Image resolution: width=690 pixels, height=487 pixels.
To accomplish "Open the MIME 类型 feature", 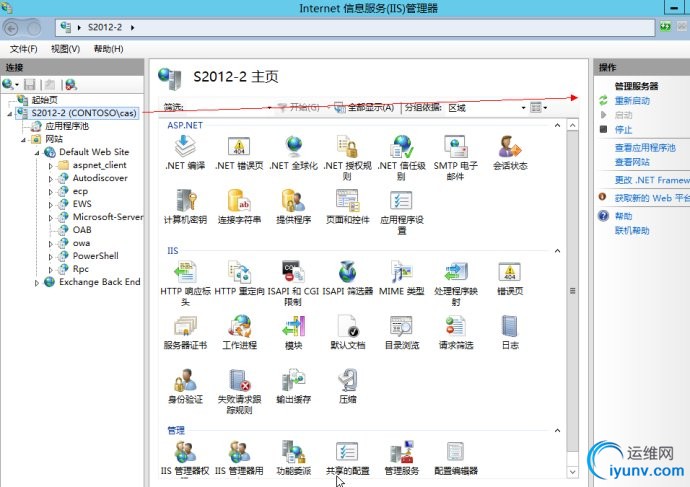I will click(401, 278).
